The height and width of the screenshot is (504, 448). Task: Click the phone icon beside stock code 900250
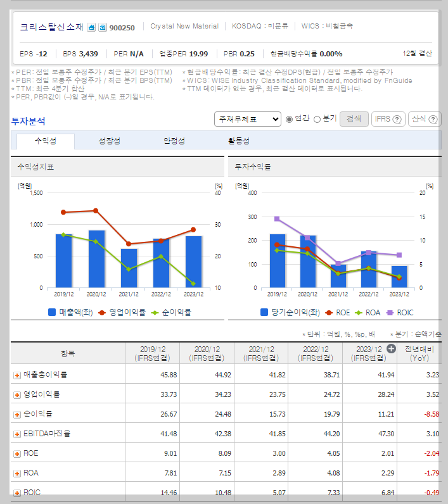[x=103, y=27]
